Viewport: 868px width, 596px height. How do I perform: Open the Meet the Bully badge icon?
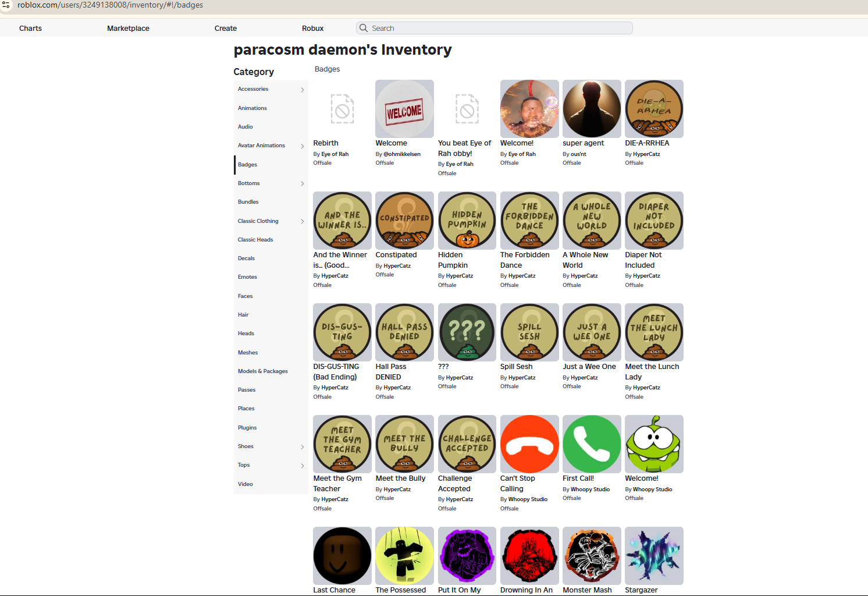tap(404, 444)
